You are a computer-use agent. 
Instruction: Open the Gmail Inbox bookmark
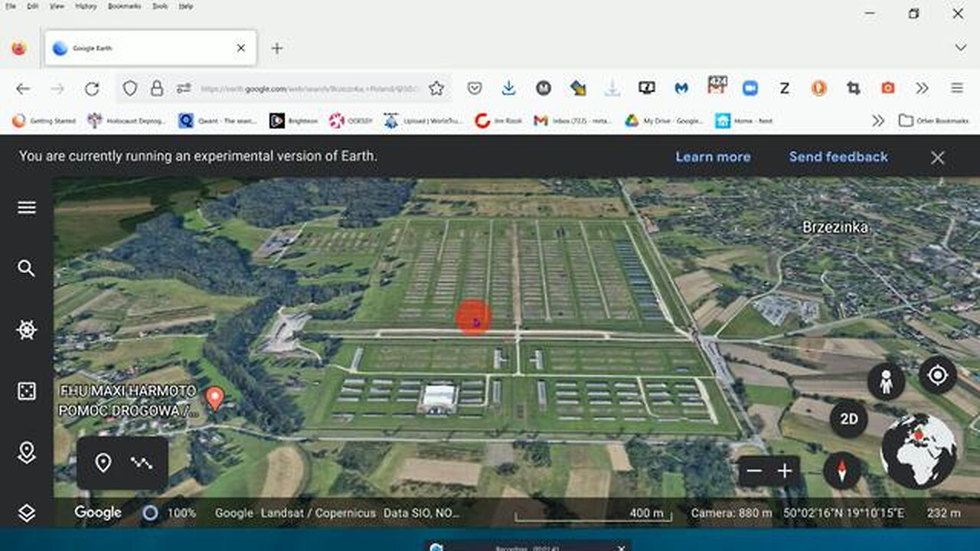(573, 121)
